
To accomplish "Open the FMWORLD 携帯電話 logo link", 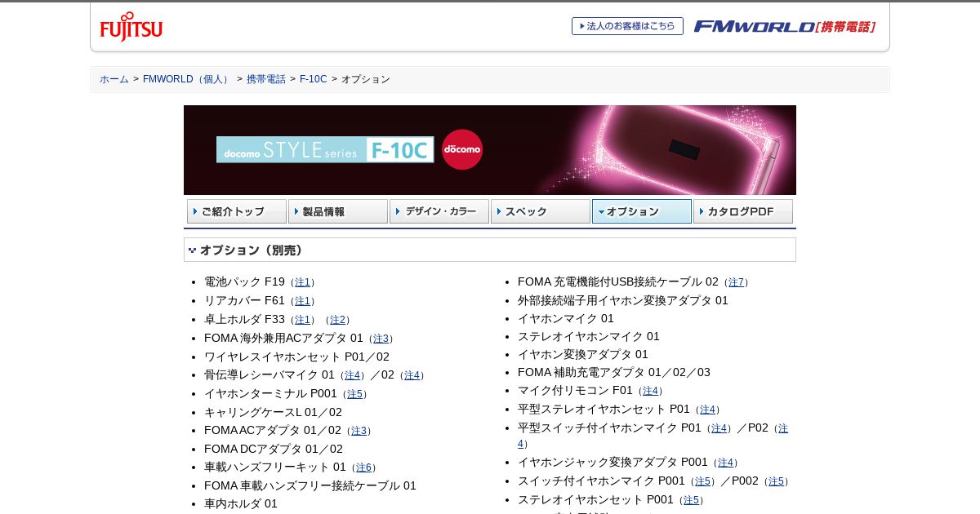I will tap(785, 26).
